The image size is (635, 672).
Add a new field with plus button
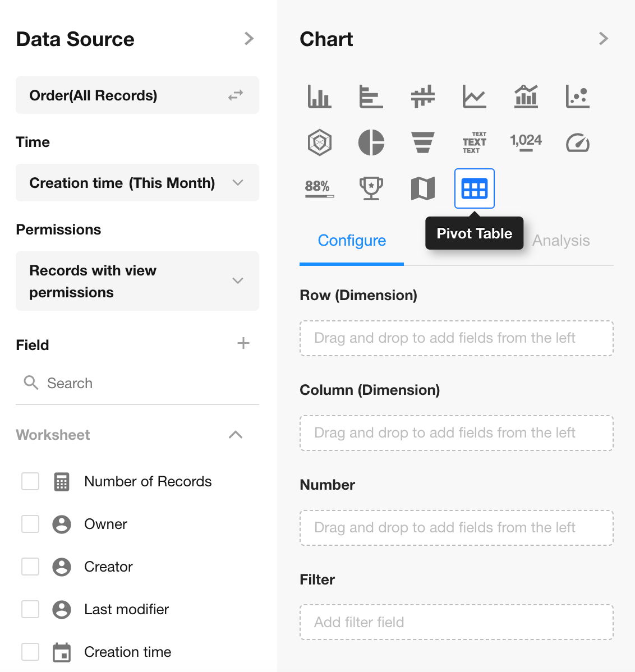243,343
